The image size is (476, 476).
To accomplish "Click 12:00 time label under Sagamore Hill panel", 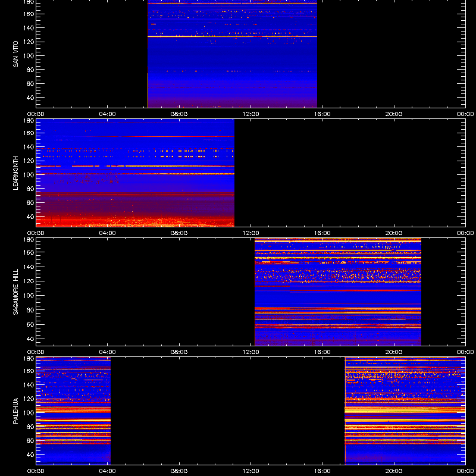I will (250, 352).
